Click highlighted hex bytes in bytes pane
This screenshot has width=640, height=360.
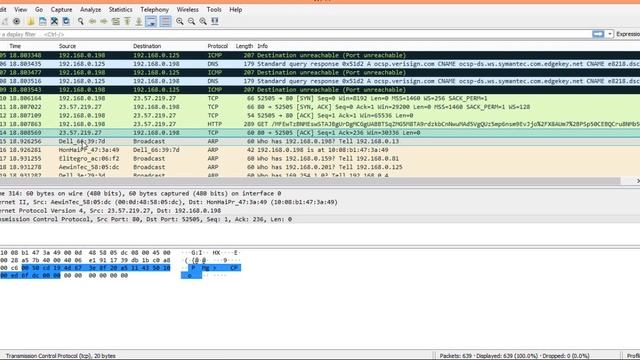tap(96, 268)
